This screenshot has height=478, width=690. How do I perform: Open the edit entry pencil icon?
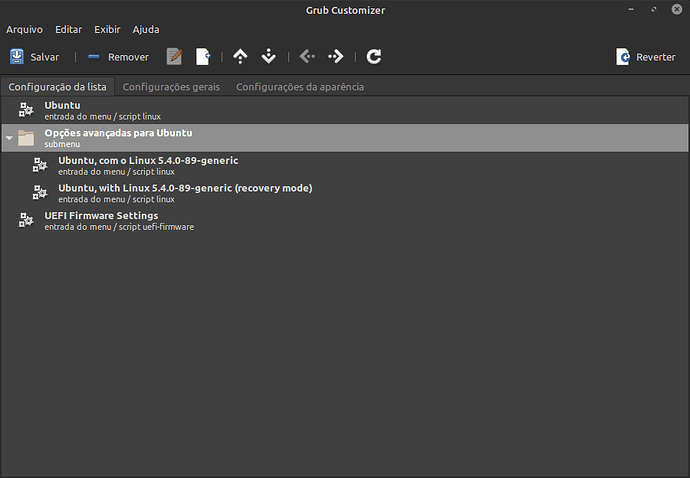point(174,57)
